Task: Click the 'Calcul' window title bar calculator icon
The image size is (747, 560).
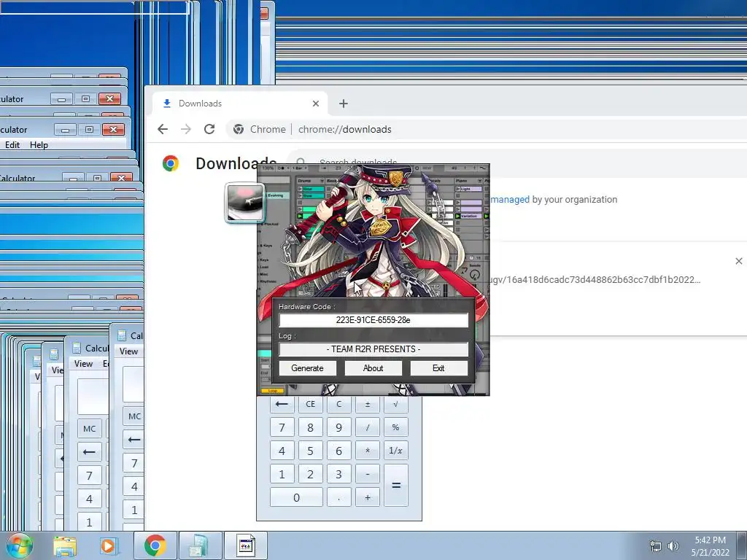Action: coord(77,348)
